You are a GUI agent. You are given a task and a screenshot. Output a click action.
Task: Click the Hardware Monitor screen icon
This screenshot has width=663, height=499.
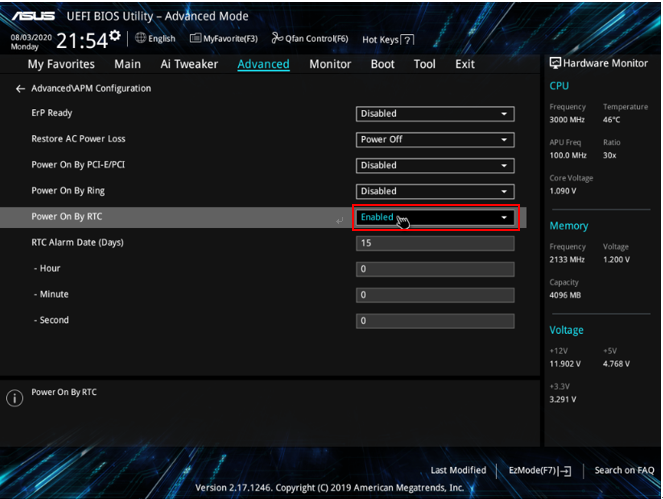tap(555, 63)
